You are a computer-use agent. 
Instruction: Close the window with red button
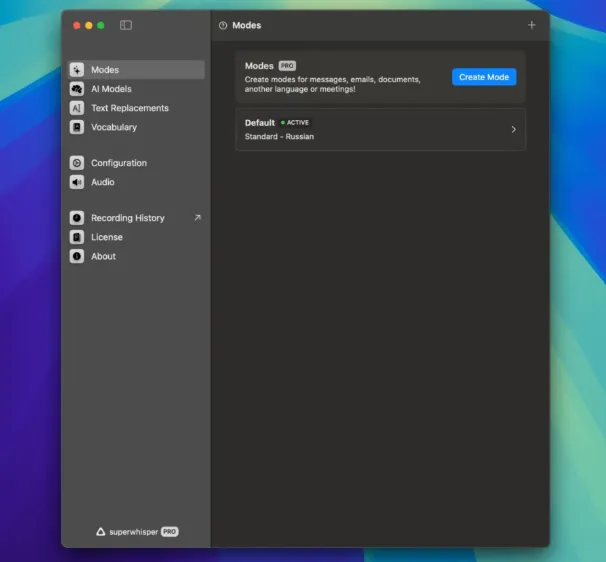pos(77,26)
